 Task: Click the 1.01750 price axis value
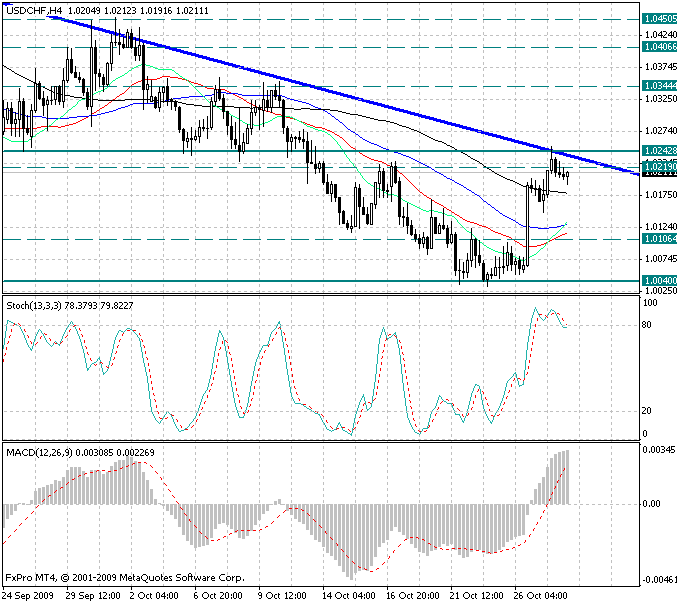tap(661, 195)
